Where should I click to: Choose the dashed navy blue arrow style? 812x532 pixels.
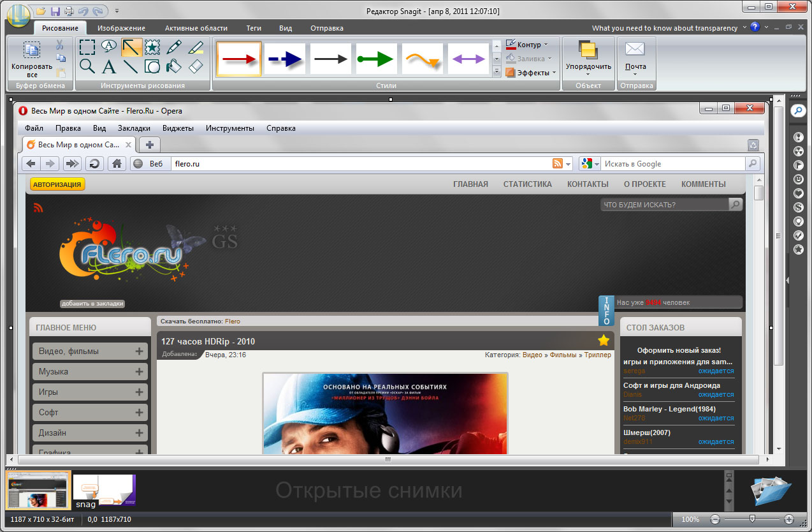tap(285, 59)
